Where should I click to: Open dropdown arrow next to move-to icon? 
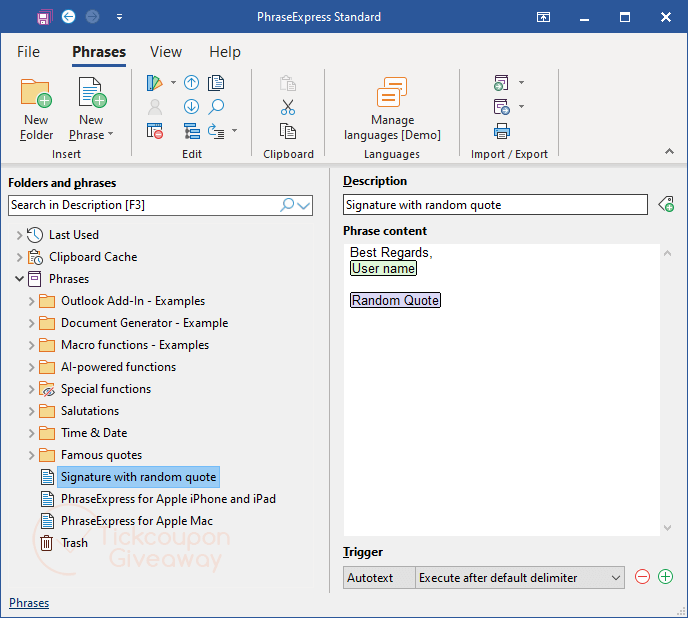pyautogui.click(x=234, y=130)
